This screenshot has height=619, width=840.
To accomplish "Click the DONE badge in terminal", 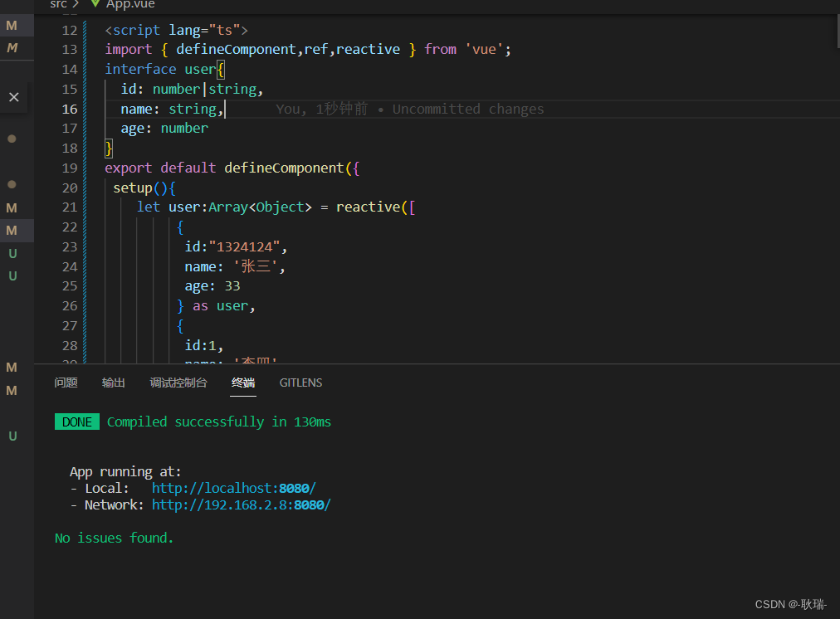I will coord(77,422).
